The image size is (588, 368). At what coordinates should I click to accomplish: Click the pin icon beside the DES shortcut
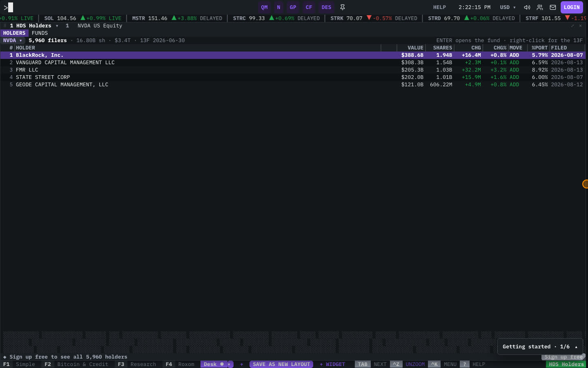coord(343,7)
